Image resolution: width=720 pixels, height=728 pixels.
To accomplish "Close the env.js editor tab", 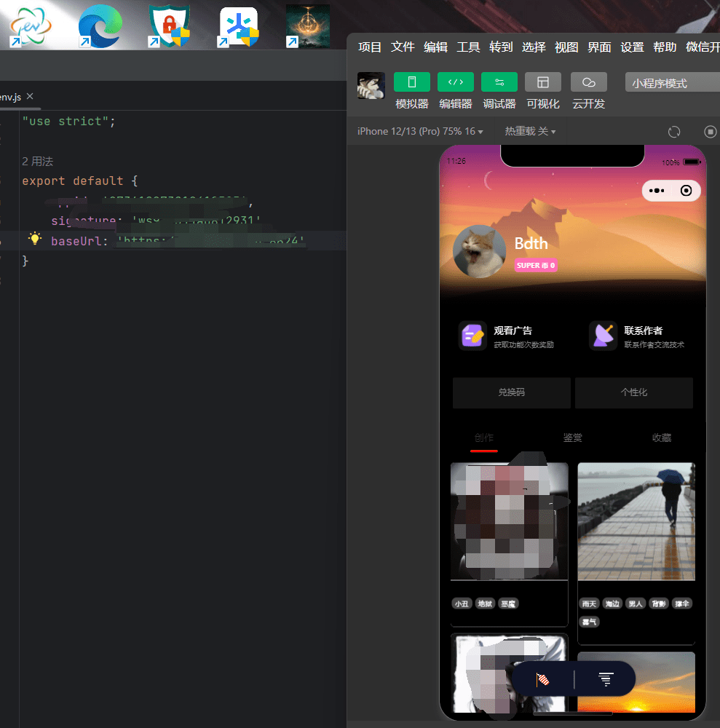I will coord(30,96).
